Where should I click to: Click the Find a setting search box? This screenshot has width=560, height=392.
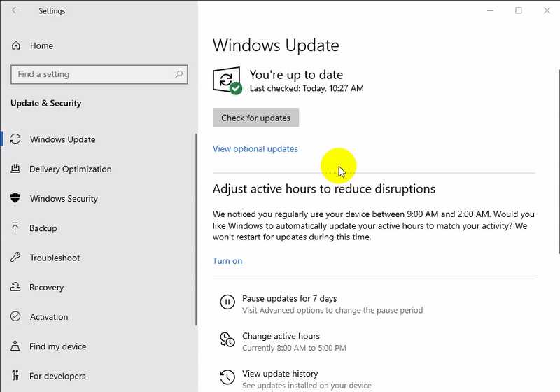(94, 74)
